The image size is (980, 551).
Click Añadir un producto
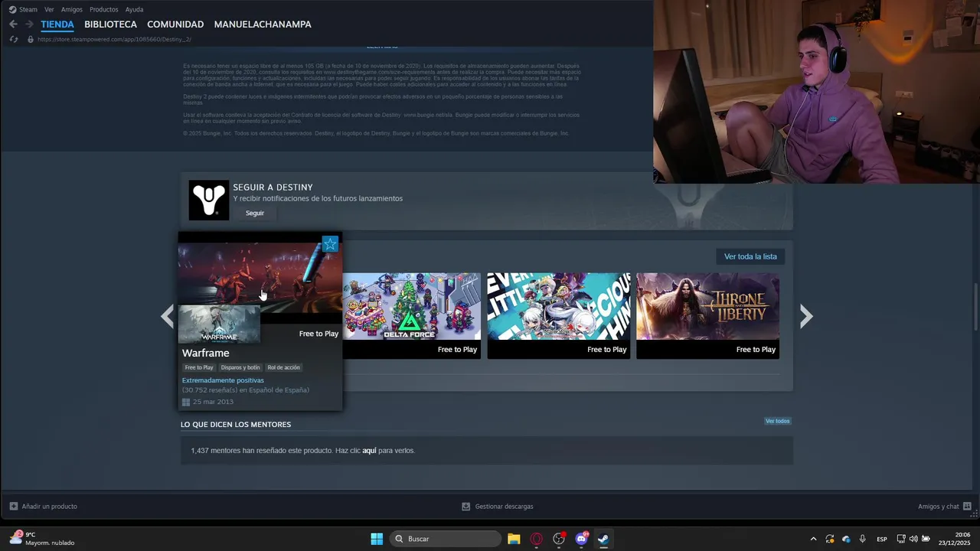44,507
